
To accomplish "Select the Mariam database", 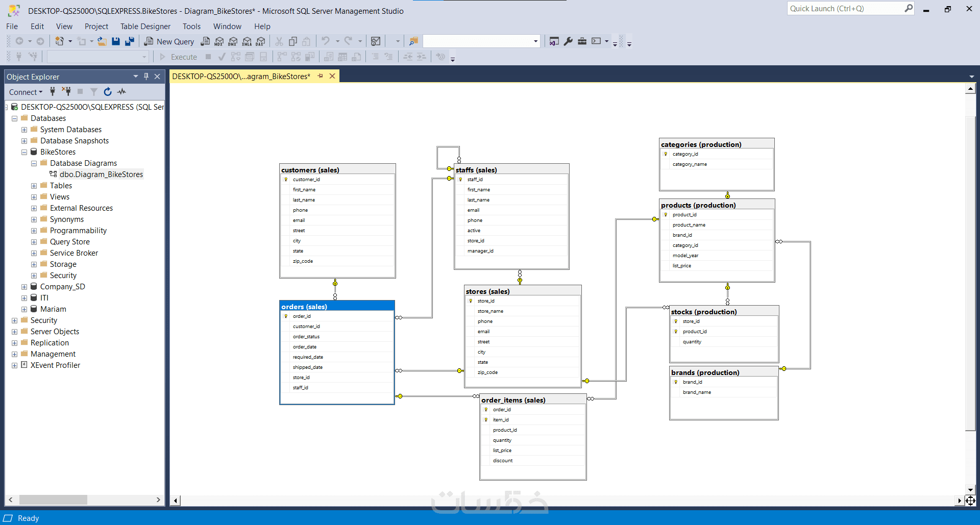I will point(53,309).
